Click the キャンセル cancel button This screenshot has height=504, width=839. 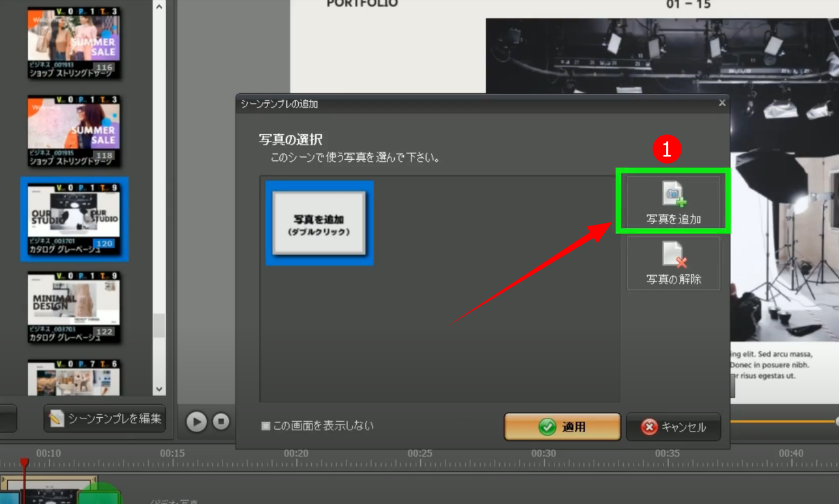[673, 427]
